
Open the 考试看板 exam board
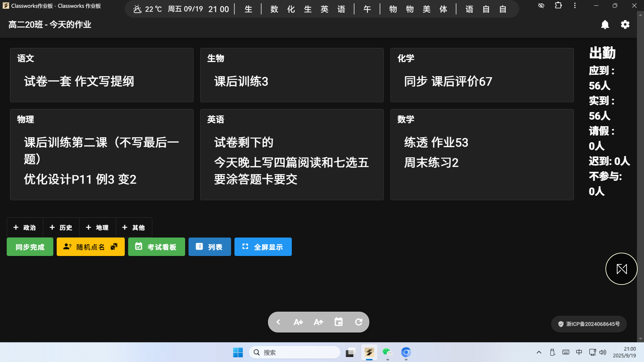(156, 247)
